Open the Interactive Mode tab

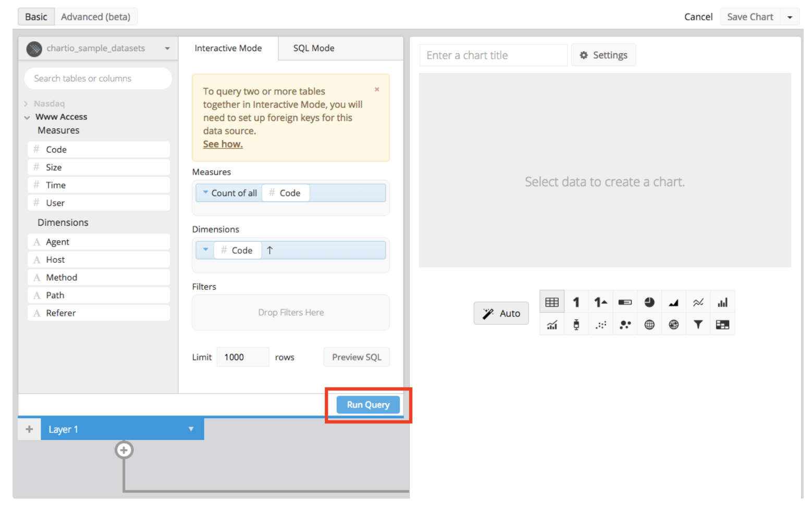click(x=228, y=48)
